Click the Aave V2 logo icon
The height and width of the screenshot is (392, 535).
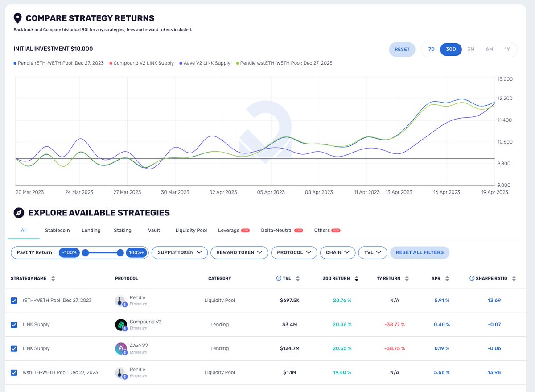[121, 349]
